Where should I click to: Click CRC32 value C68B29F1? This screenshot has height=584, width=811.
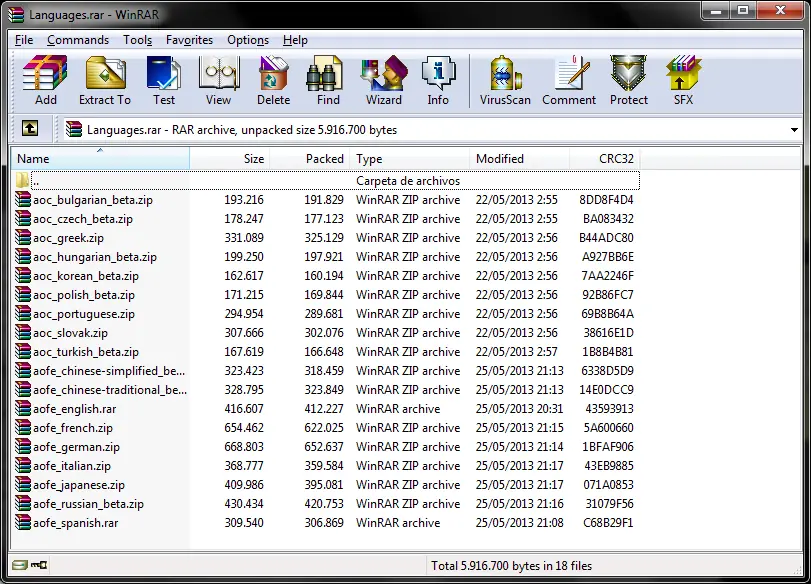pyautogui.click(x=608, y=522)
